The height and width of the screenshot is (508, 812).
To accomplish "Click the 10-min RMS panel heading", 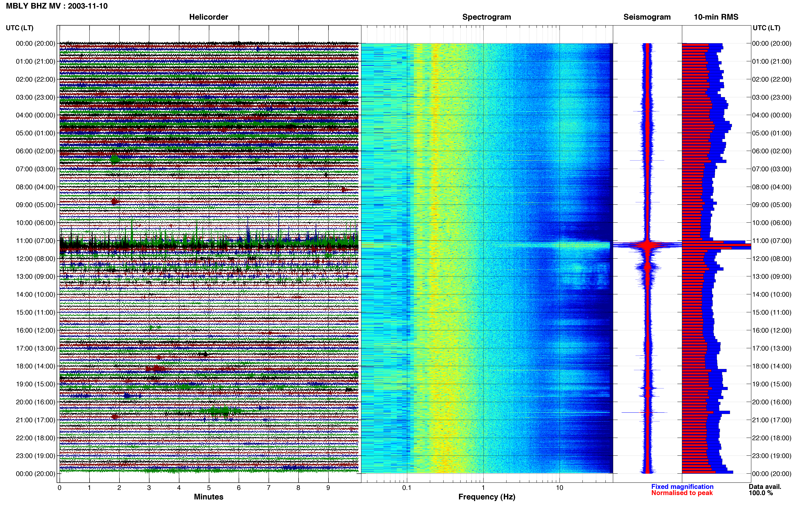I will click(x=716, y=17).
